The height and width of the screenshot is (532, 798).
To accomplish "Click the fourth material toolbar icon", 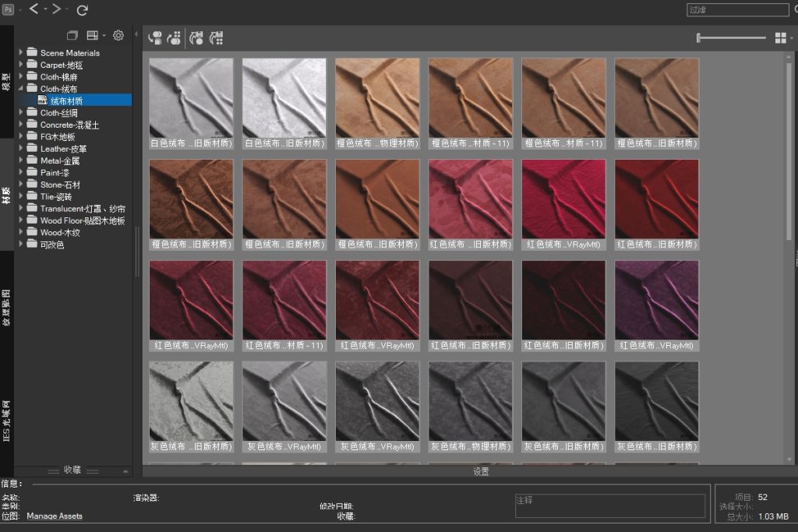I will pyautogui.click(x=217, y=37).
